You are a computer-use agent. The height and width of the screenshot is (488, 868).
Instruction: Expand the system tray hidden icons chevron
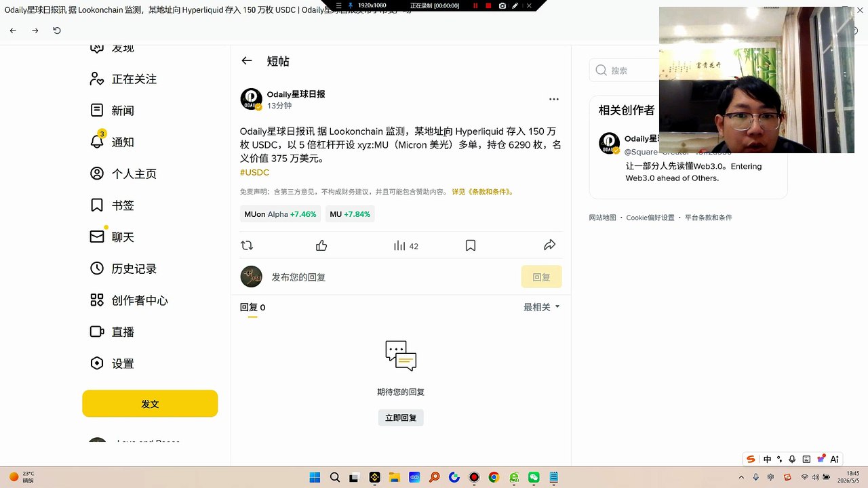click(x=741, y=477)
